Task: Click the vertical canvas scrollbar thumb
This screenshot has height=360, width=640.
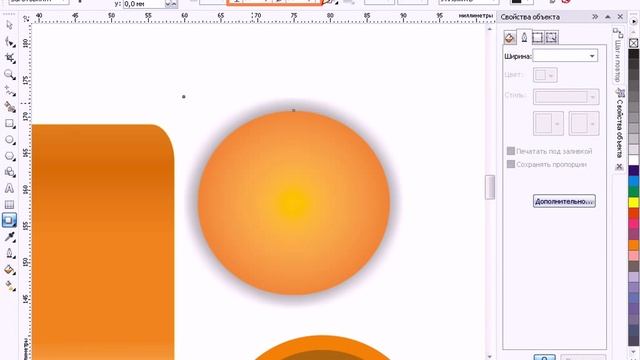Action: point(490,187)
